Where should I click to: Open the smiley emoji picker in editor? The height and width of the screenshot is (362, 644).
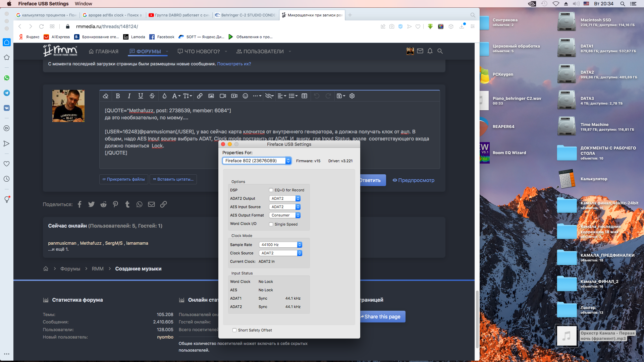tap(245, 96)
